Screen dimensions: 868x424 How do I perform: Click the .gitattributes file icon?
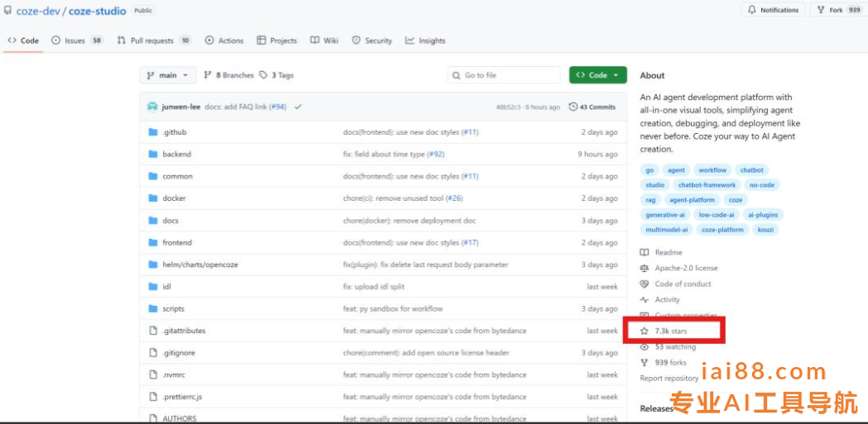(x=153, y=331)
